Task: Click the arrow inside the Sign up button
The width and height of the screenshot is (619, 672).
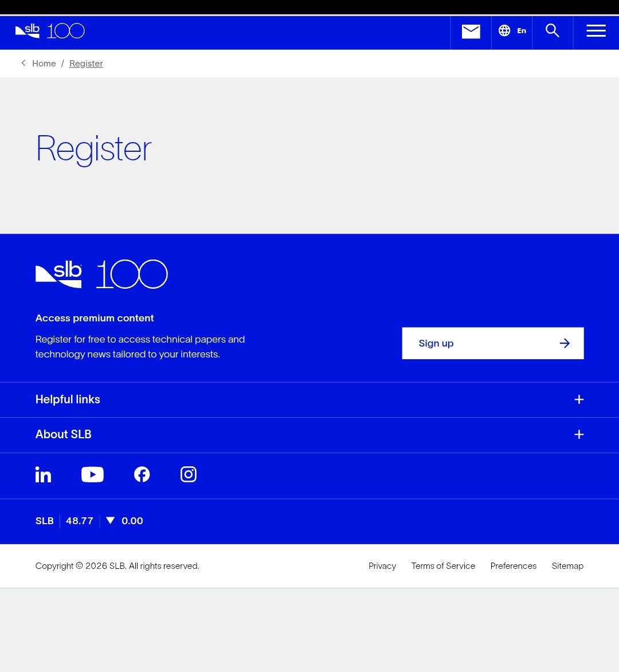Action: pos(565,343)
